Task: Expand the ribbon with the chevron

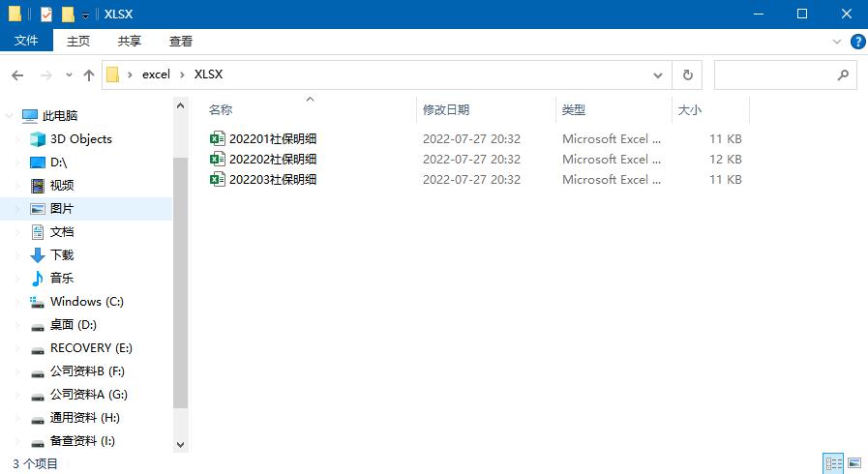Action: [837, 42]
